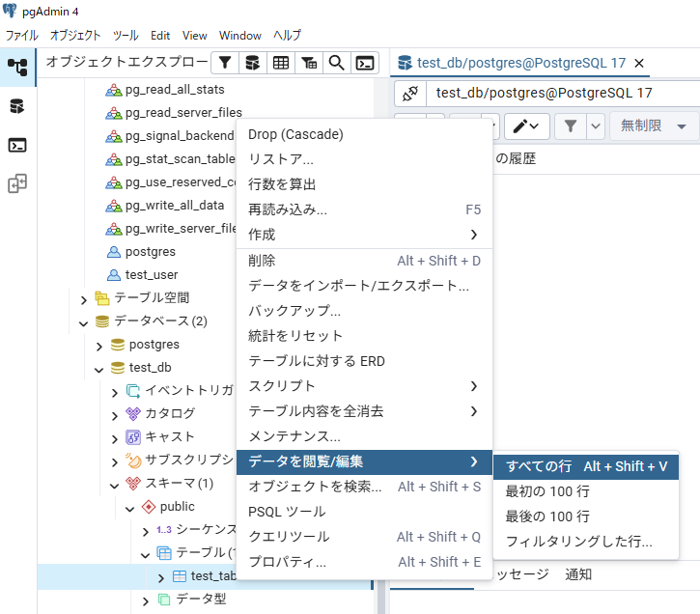Open the filter options dropdown arrow
The height and width of the screenshot is (614, 700).
point(596,126)
